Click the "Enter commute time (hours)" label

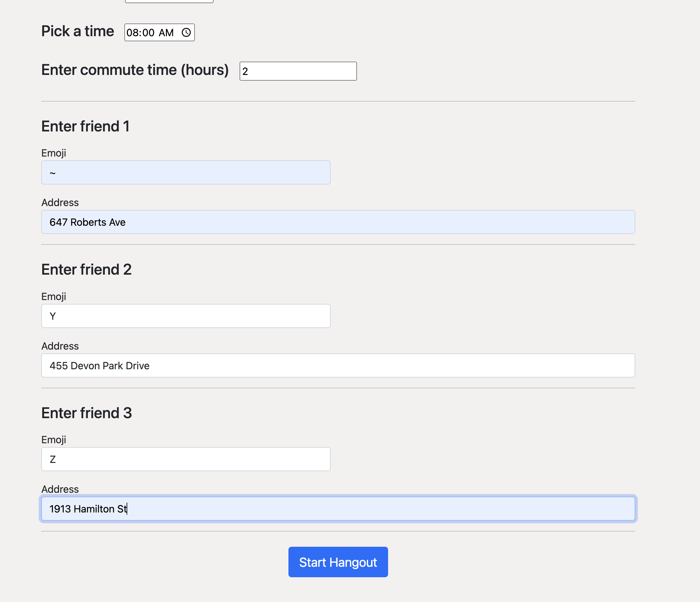click(135, 70)
